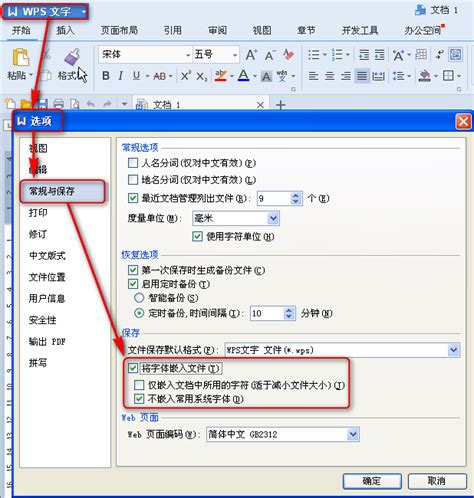Apply distributed alignment
The height and width of the screenshot is (498, 474).
[378, 76]
